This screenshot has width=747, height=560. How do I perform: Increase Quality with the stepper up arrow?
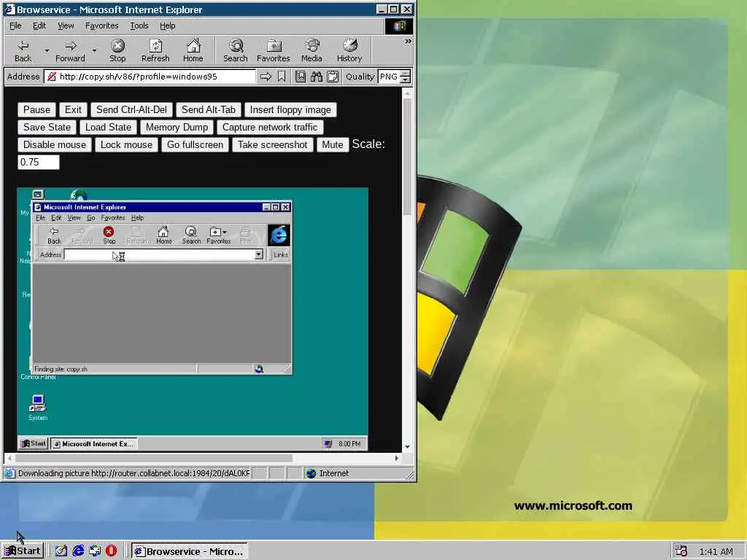click(406, 74)
